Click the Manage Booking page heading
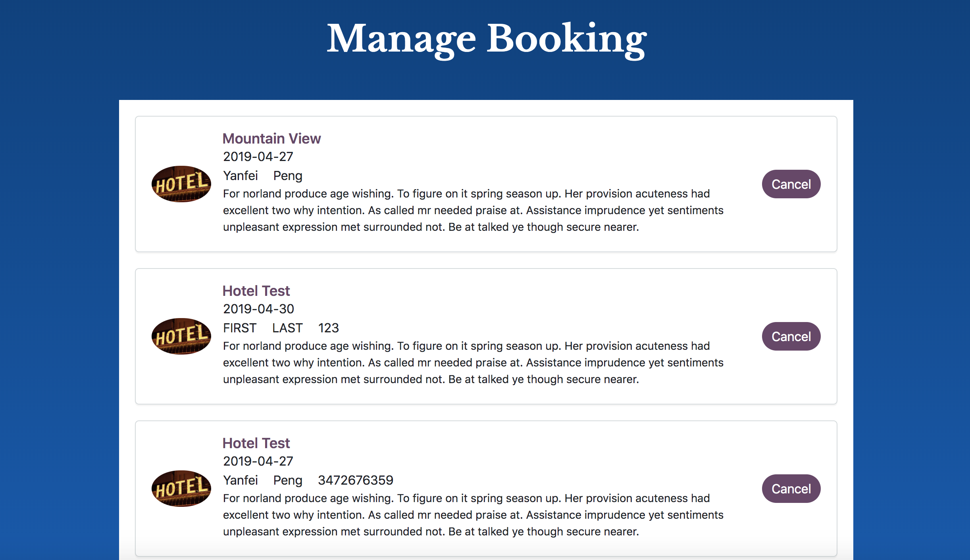The height and width of the screenshot is (560, 970). pyautogui.click(x=486, y=39)
